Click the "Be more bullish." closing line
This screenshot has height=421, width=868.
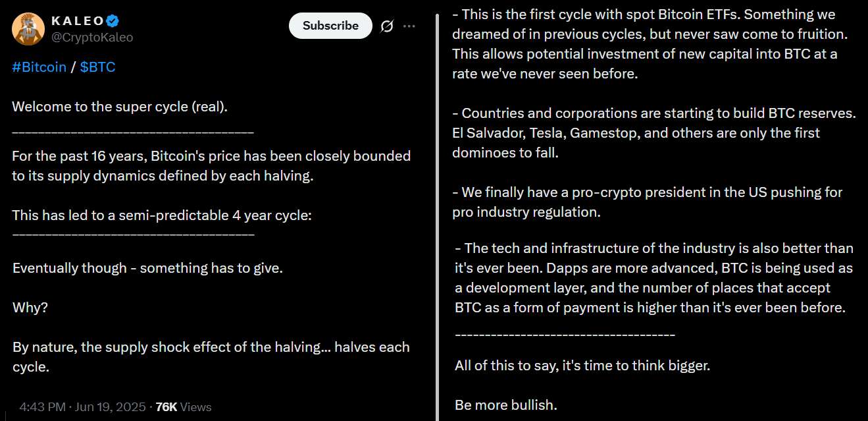(506, 405)
